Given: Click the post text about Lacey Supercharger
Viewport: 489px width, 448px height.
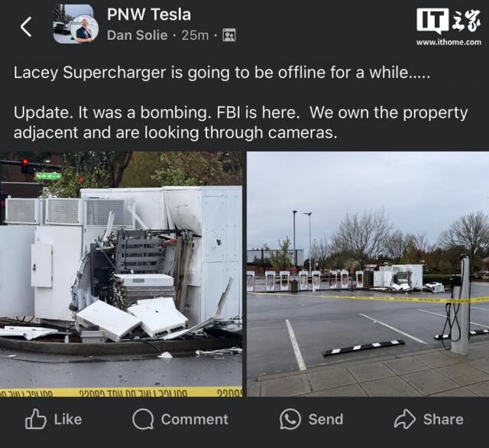Looking at the screenshot, I should [x=222, y=73].
